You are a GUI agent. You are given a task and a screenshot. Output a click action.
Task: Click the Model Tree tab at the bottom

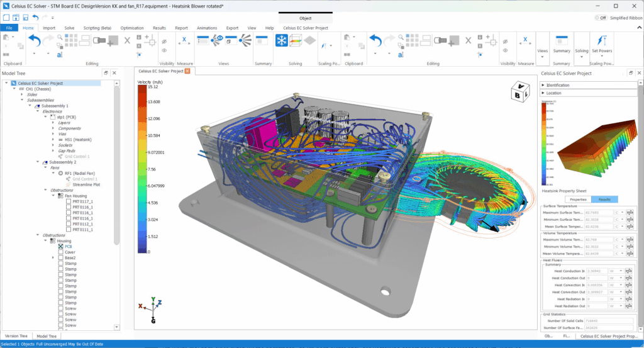(47, 336)
